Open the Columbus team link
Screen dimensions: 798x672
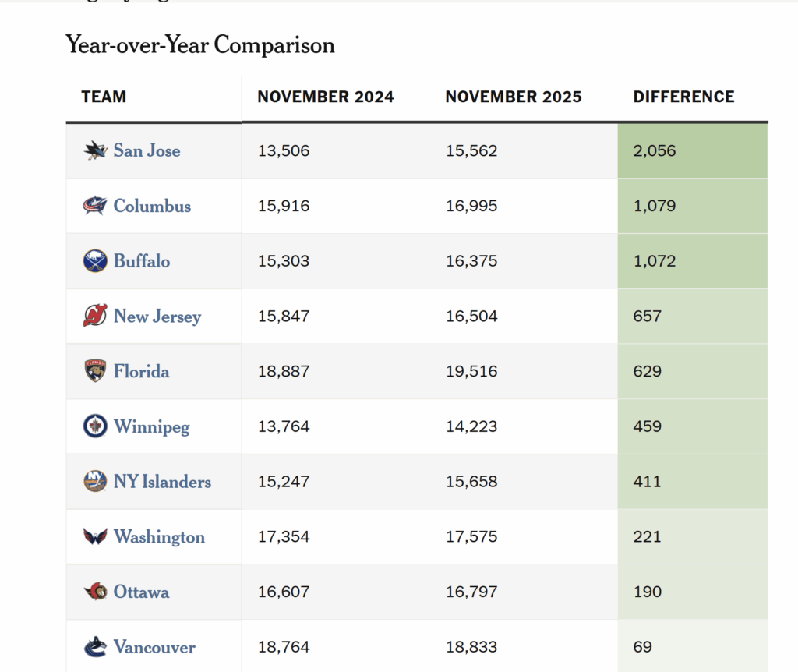[x=152, y=206]
